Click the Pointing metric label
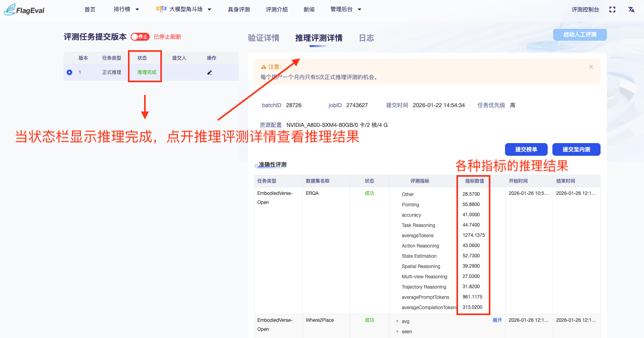Screen dimensions: 644x338 410,205
